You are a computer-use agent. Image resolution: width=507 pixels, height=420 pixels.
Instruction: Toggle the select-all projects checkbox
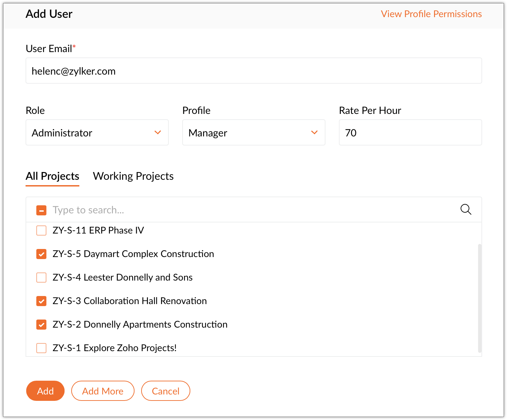pos(41,210)
